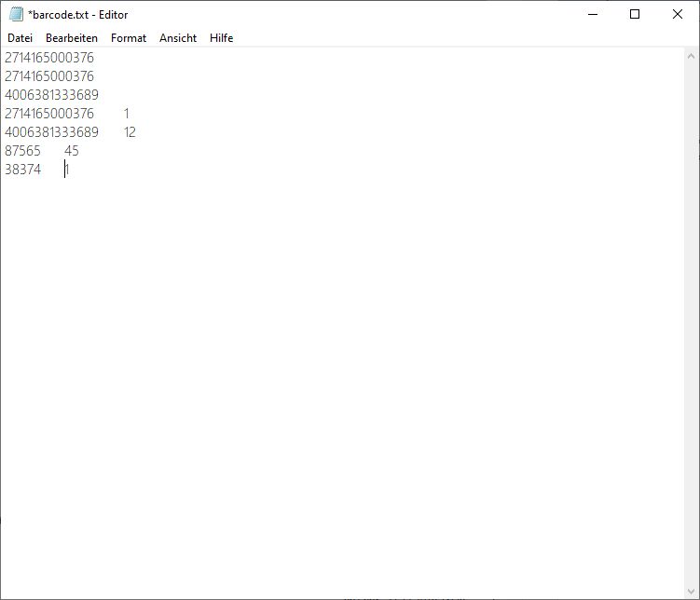700x600 pixels.
Task: Minimize the Editor window
Action: 593,14
